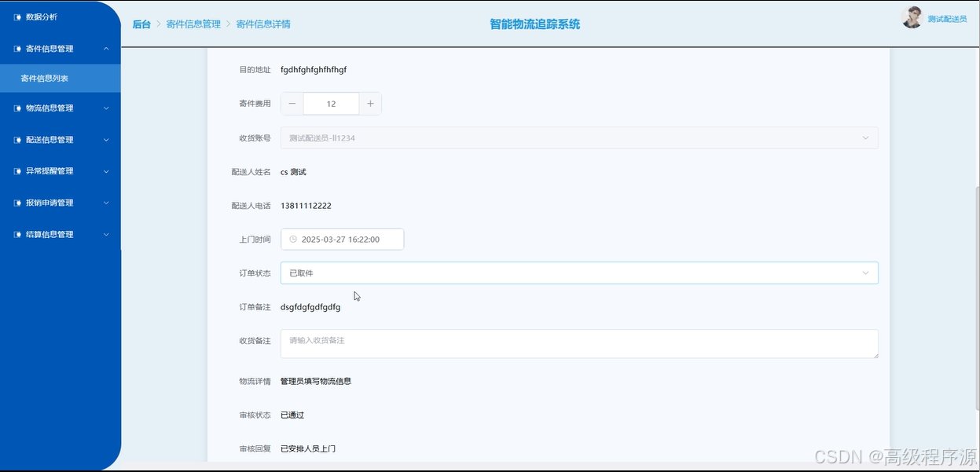Click the 测试配送员 username link
Screen dimensions: 980x472
click(x=947, y=19)
